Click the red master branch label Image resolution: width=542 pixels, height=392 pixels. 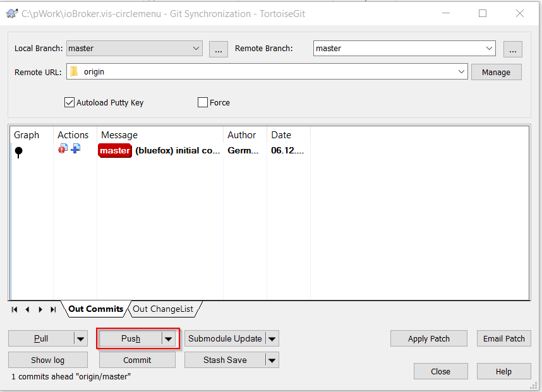pos(115,151)
